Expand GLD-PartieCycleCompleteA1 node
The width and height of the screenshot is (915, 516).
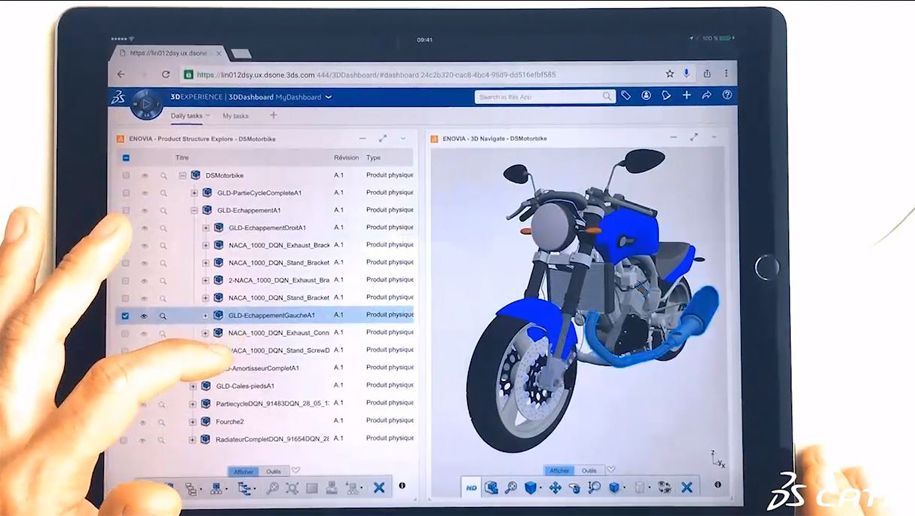[194, 193]
